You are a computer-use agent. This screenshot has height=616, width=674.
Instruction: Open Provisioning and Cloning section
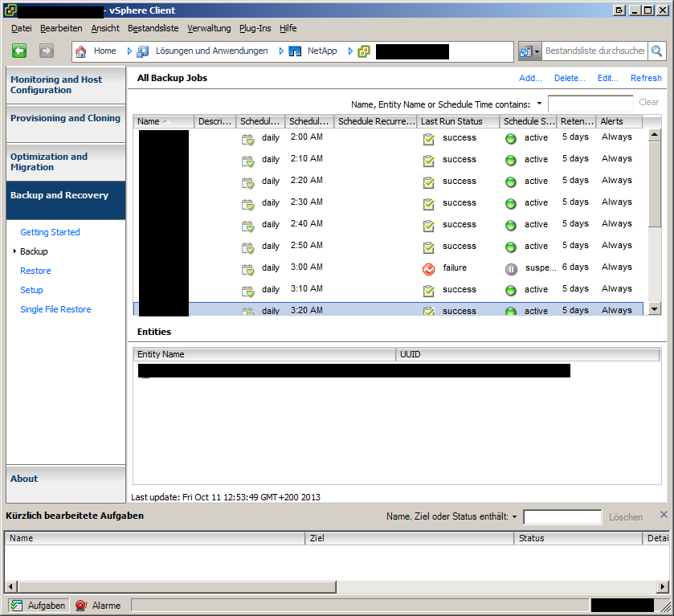tap(66, 124)
